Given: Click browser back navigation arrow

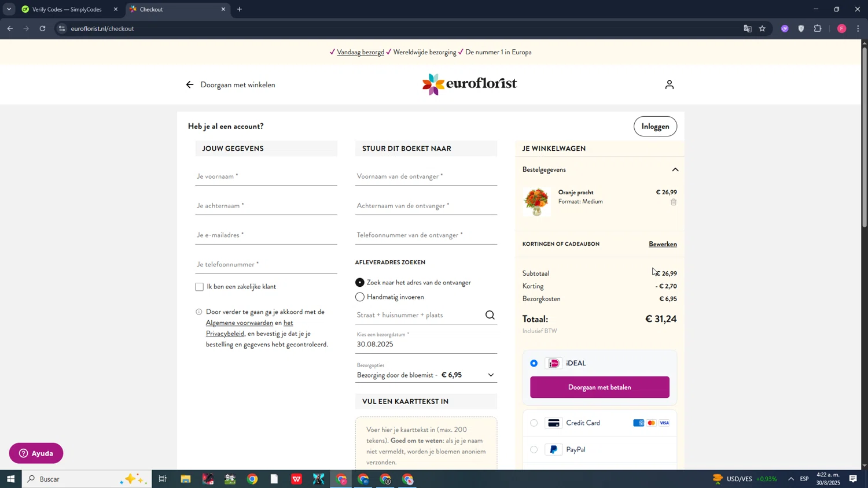Looking at the screenshot, I should coord(10,28).
